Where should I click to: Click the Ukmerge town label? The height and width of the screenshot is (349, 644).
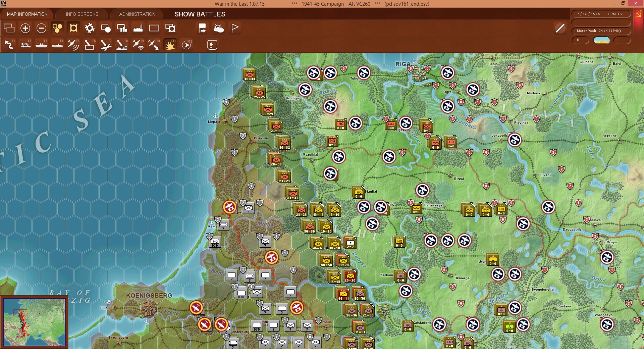(462, 278)
